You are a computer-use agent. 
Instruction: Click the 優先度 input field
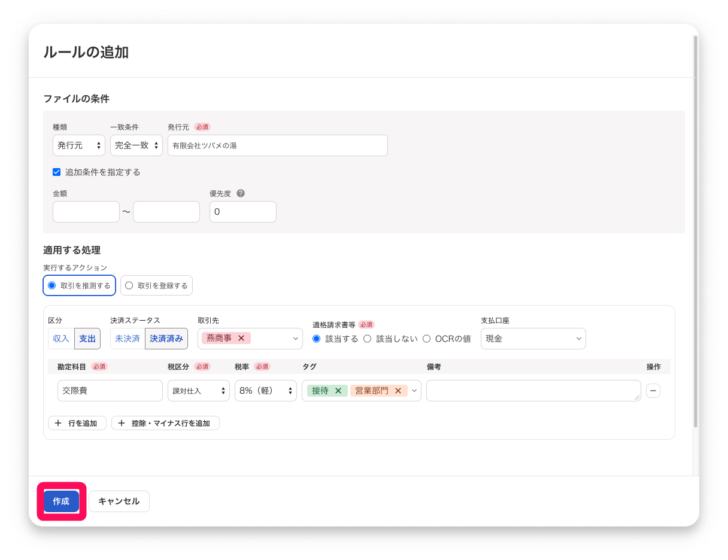[x=243, y=212]
